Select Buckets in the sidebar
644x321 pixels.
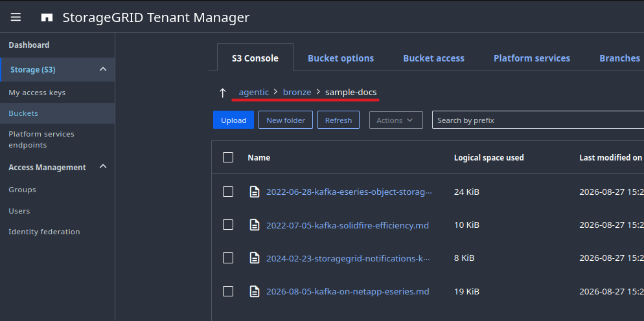click(x=57, y=113)
